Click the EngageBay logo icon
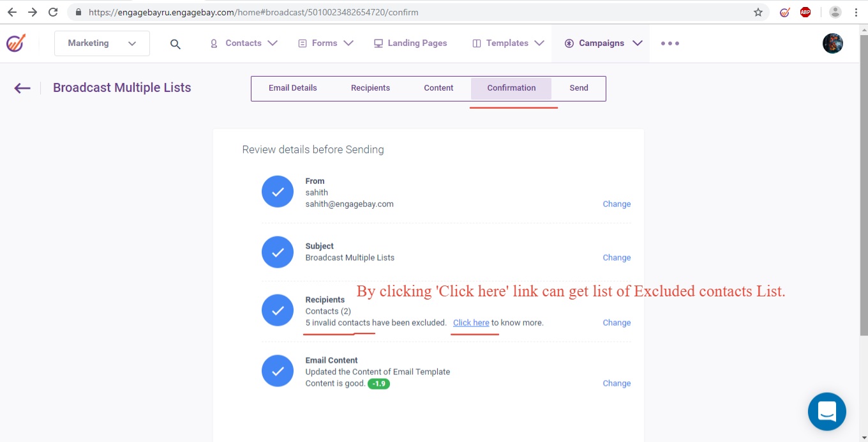 16,43
